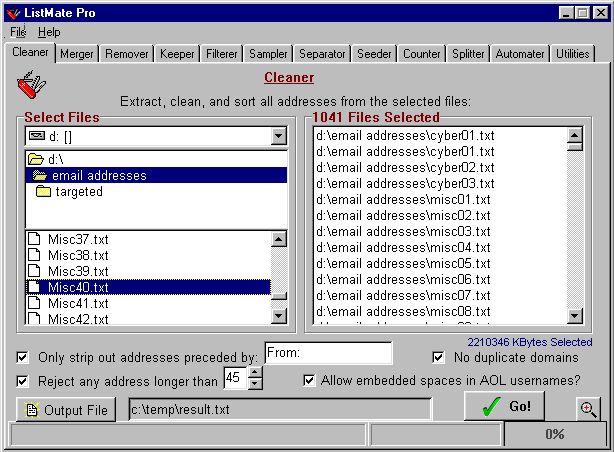
Task: Click the document icon next to Misc39.txt
Action: 34,271
